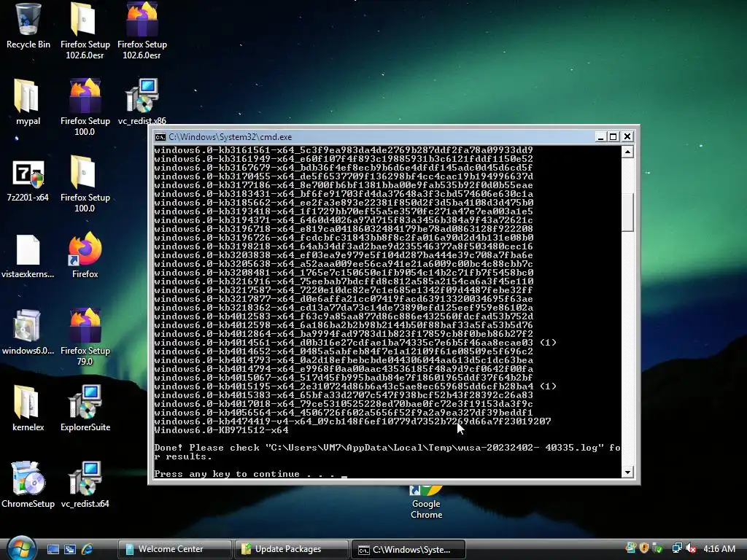Close the cmd.exe window
The width and height of the screenshot is (747, 560).
[627, 137]
